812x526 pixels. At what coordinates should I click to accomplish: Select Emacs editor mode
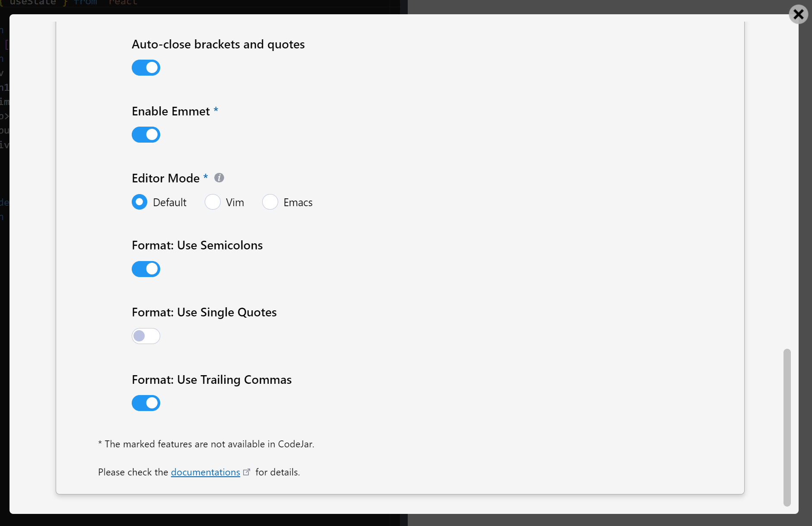point(270,202)
